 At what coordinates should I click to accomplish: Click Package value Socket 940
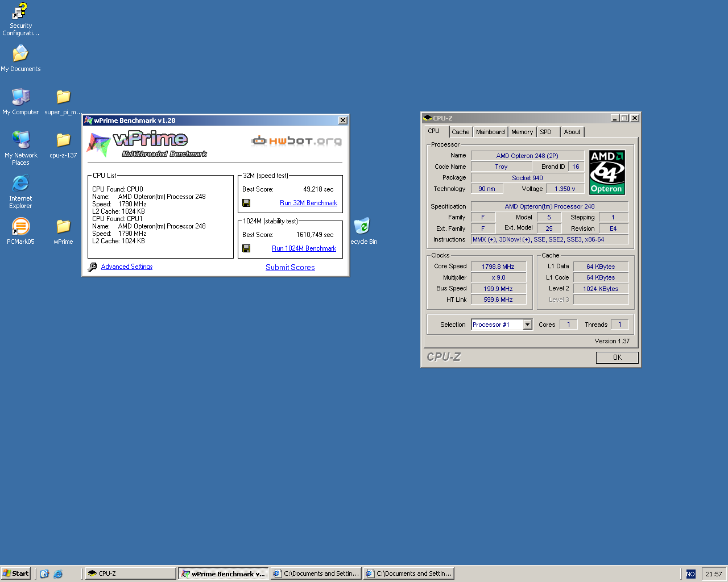tap(527, 178)
